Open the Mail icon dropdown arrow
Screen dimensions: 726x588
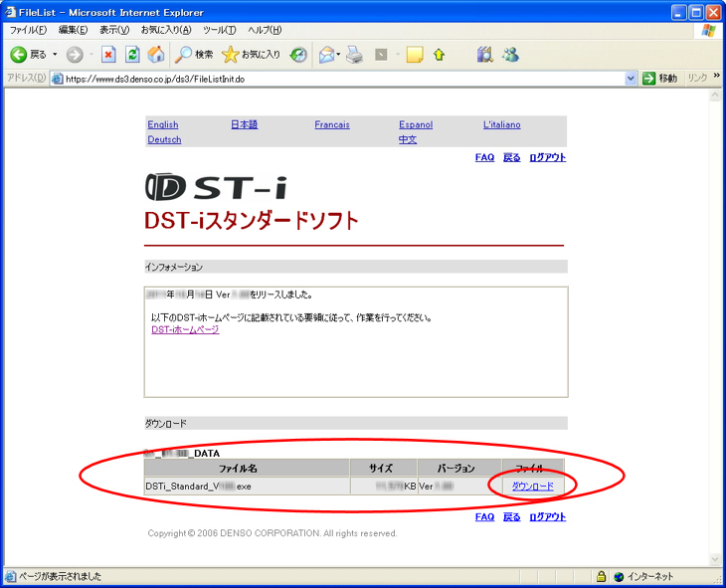[x=338, y=55]
